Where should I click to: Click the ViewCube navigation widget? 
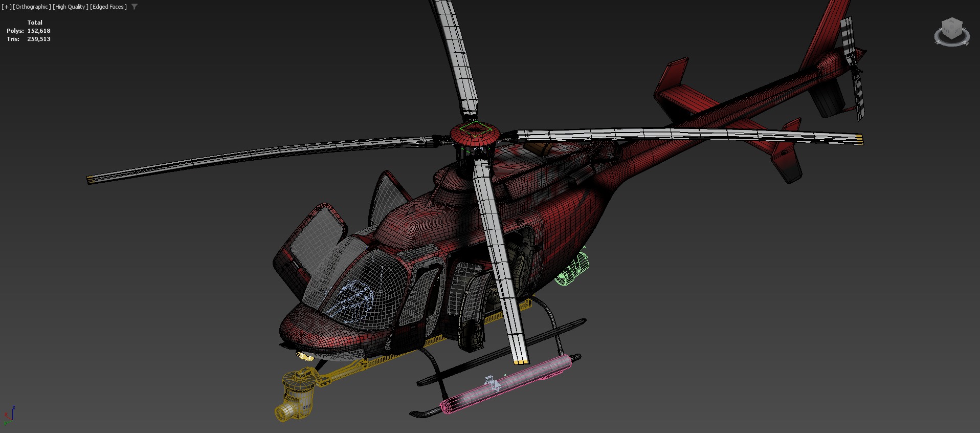pyautogui.click(x=951, y=32)
